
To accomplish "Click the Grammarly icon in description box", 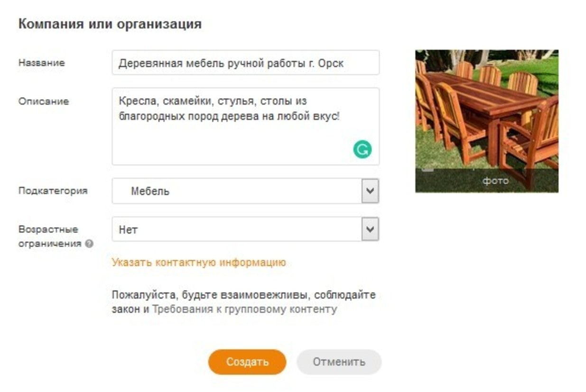I will [x=363, y=149].
